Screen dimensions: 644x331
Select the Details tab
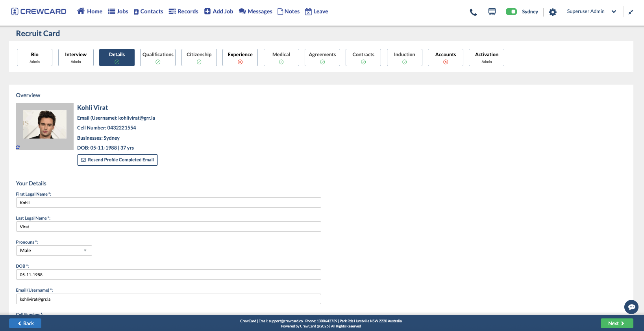tap(117, 57)
